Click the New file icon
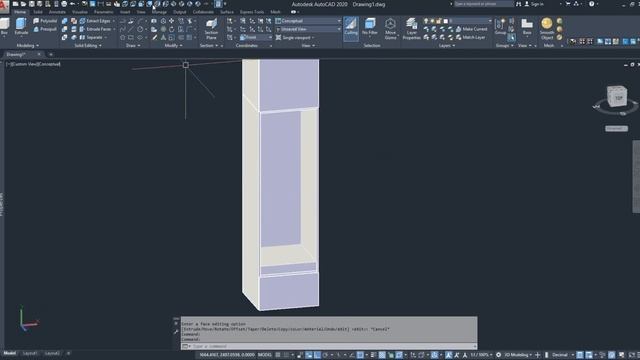This screenshot has height=360, width=640. point(16,4)
